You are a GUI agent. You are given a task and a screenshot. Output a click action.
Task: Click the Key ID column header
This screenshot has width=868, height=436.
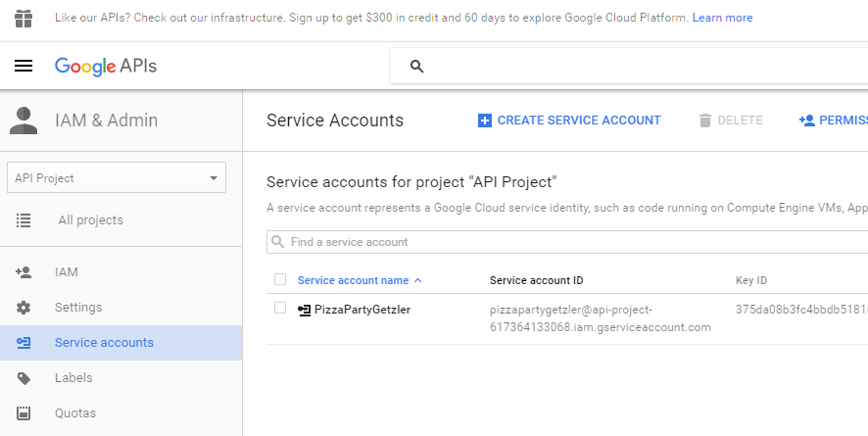tap(751, 280)
